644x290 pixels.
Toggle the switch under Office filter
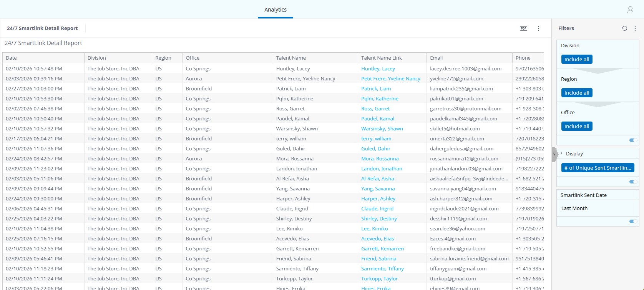click(633, 140)
